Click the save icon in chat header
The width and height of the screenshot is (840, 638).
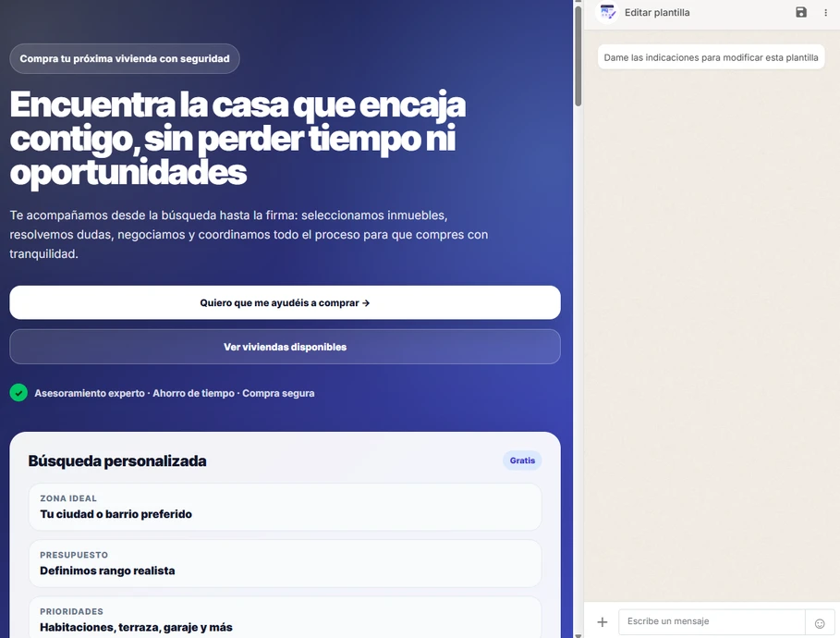pos(801,12)
